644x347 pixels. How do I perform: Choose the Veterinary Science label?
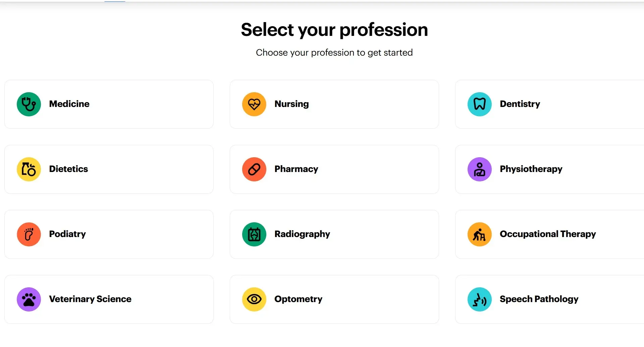(90, 299)
